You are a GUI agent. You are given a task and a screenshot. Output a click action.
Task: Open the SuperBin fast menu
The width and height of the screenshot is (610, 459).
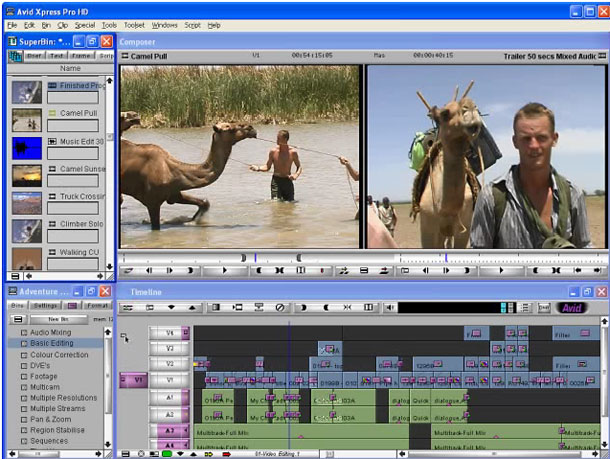point(15,276)
